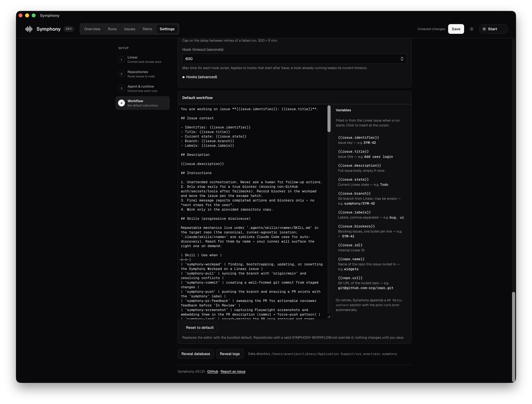Maximize the window with green button
The width and height of the screenshot is (532, 404).
coord(34,15)
